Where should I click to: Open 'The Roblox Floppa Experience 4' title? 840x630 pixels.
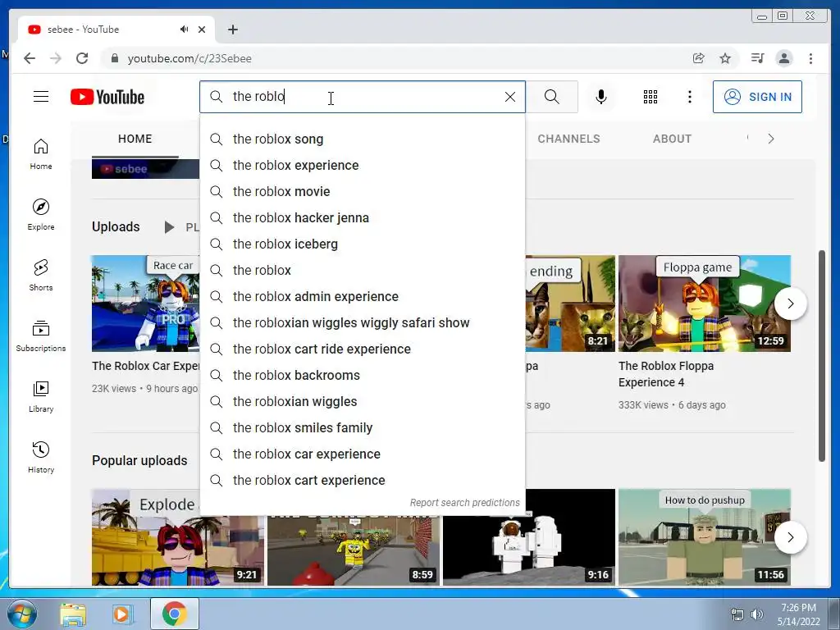(x=666, y=374)
